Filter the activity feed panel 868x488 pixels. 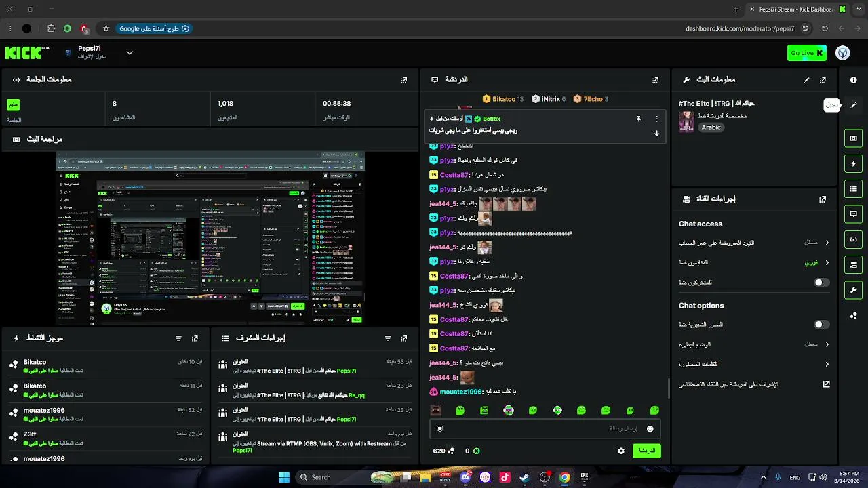[178, 338]
